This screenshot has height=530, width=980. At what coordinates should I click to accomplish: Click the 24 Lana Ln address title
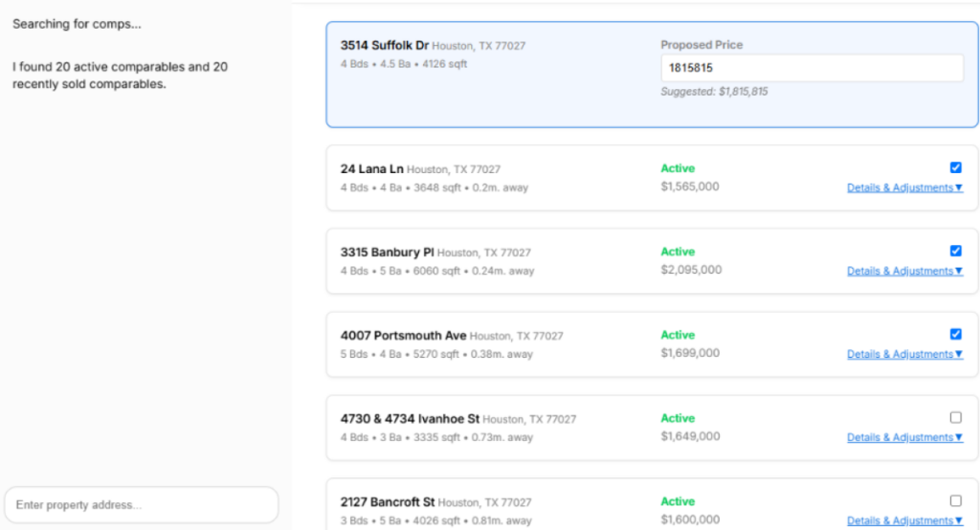pos(372,168)
